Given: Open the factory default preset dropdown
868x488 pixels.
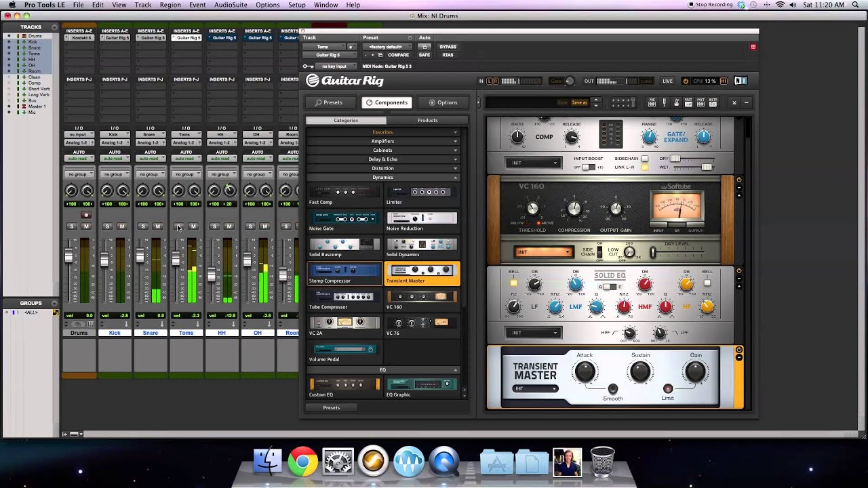Looking at the screenshot, I should [388, 47].
